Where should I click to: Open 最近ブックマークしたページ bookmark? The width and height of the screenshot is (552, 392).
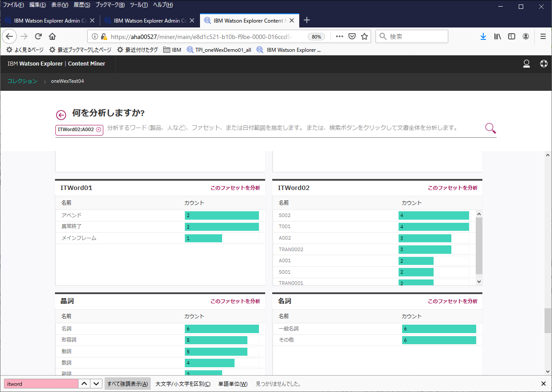click(x=80, y=50)
